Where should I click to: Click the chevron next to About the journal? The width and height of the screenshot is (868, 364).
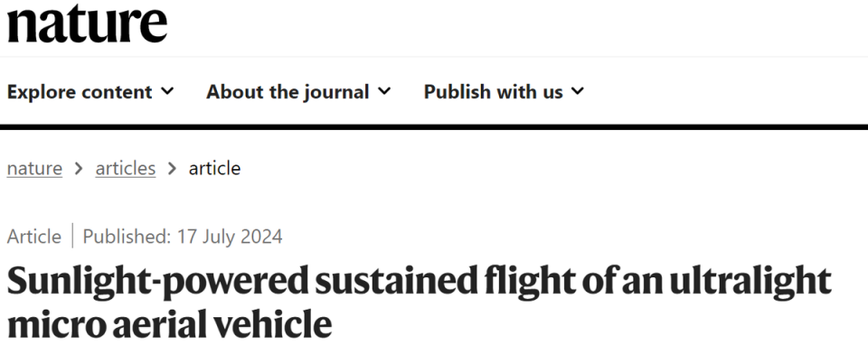384,92
